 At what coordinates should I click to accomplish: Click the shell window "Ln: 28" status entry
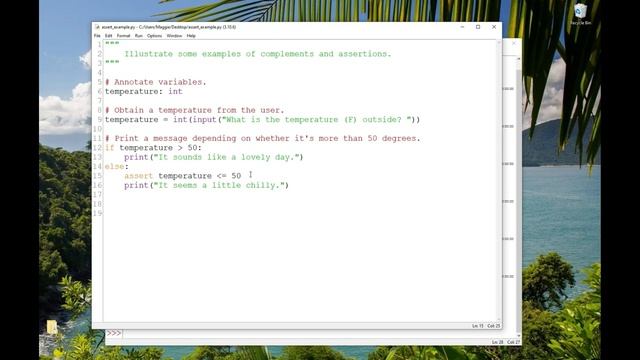(497, 342)
